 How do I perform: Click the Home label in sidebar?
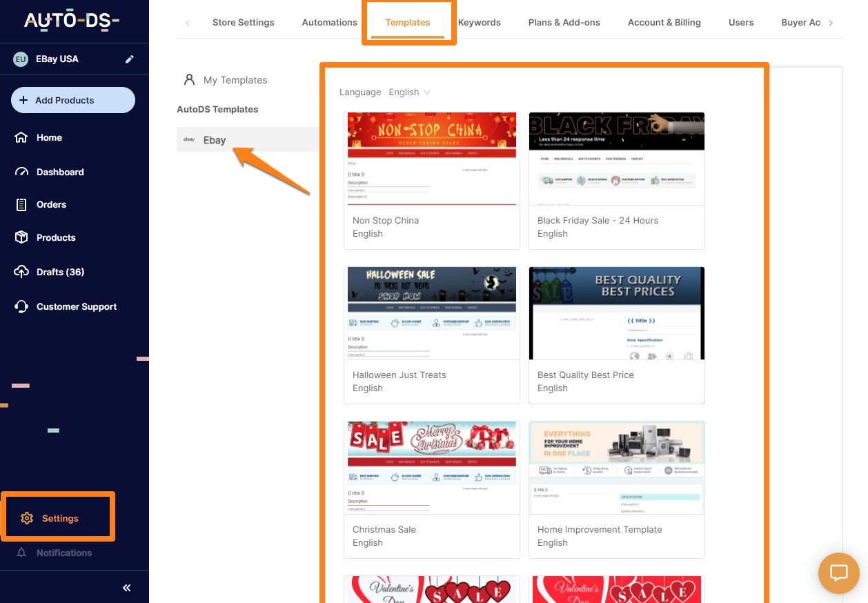point(49,138)
